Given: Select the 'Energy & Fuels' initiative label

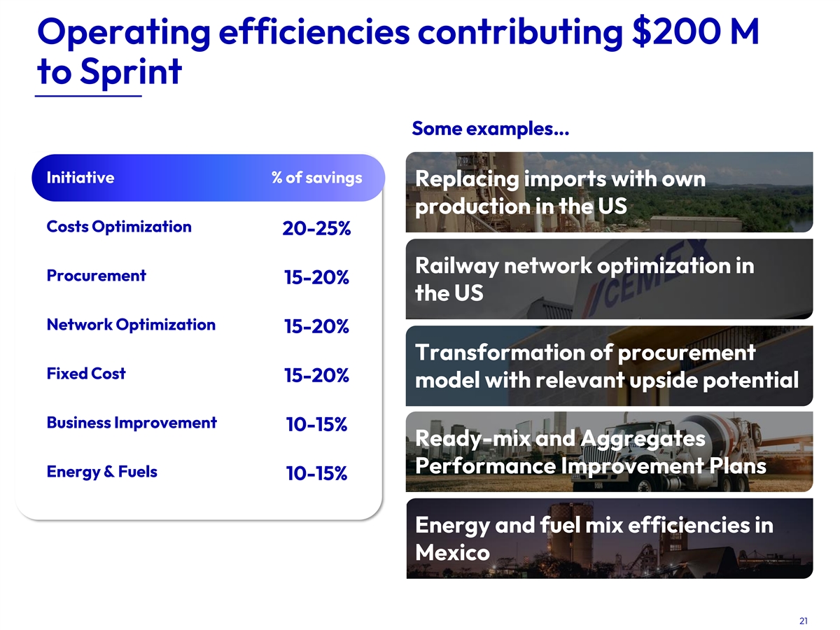Looking at the screenshot, I should [x=101, y=471].
